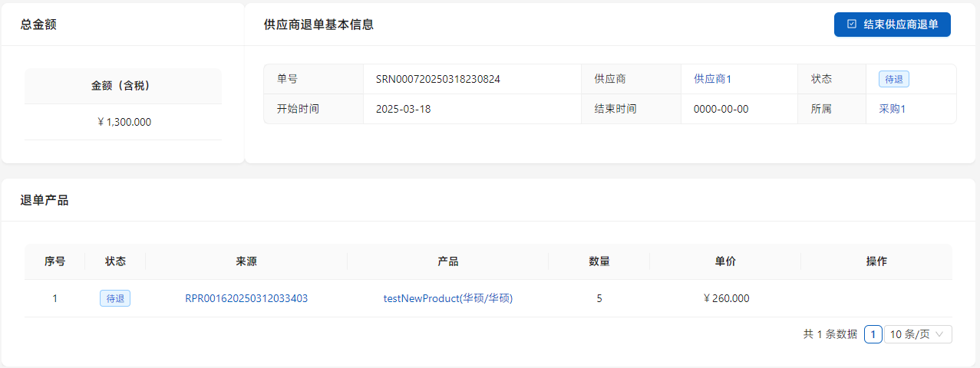The width and height of the screenshot is (980, 368).
Task: Click the sequence number 1 in the row
Action: tap(54, 298)
